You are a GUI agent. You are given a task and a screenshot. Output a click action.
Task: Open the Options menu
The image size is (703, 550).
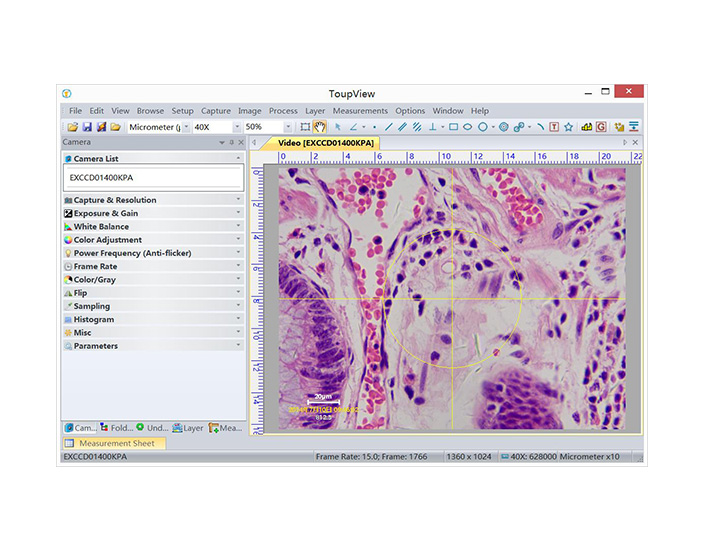pyautogui.click(x=410, y=111)
